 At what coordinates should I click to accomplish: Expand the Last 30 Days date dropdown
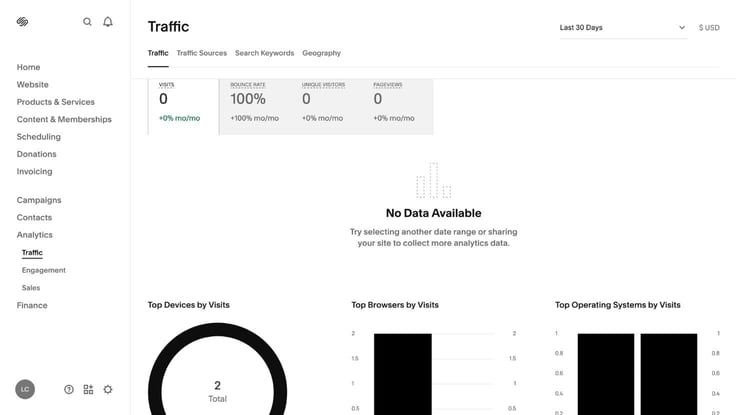[x=623, y=28]
